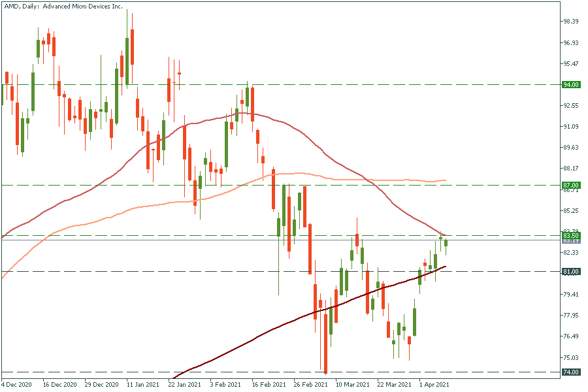Click the 74.00 support level label
This screenshot has width=588, height=392.
coord(571,372)
